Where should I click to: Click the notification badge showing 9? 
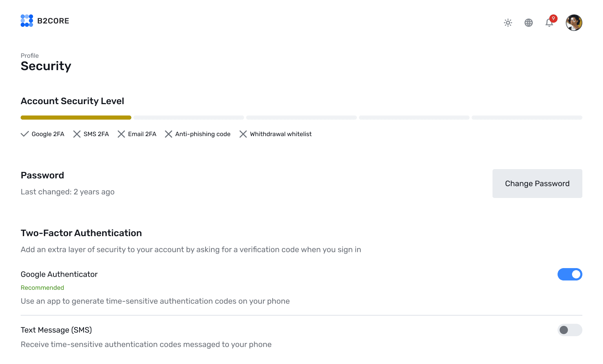tap(553, 19)
